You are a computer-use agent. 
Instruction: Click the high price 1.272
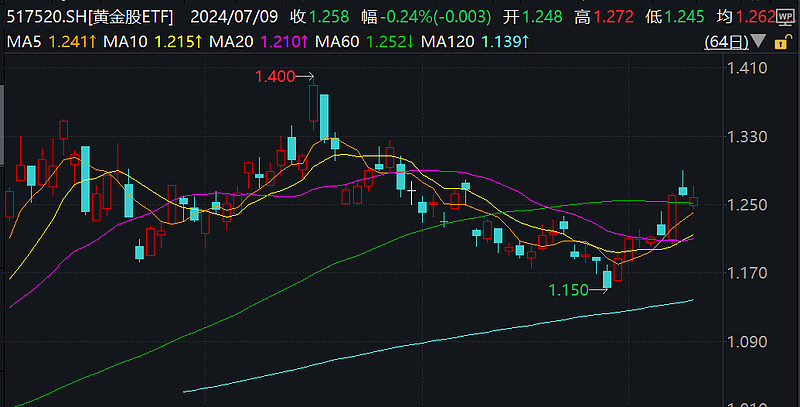[x=614, y=17]
